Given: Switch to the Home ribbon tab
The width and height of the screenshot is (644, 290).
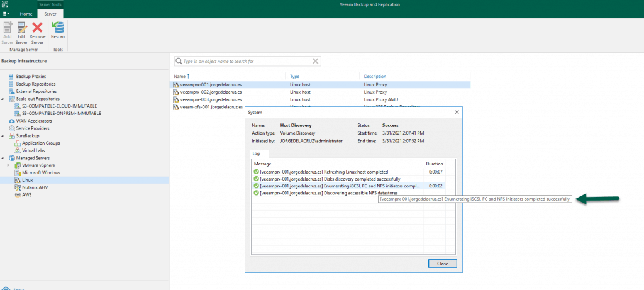Looking at the screenshot, I should pos(26,14).
